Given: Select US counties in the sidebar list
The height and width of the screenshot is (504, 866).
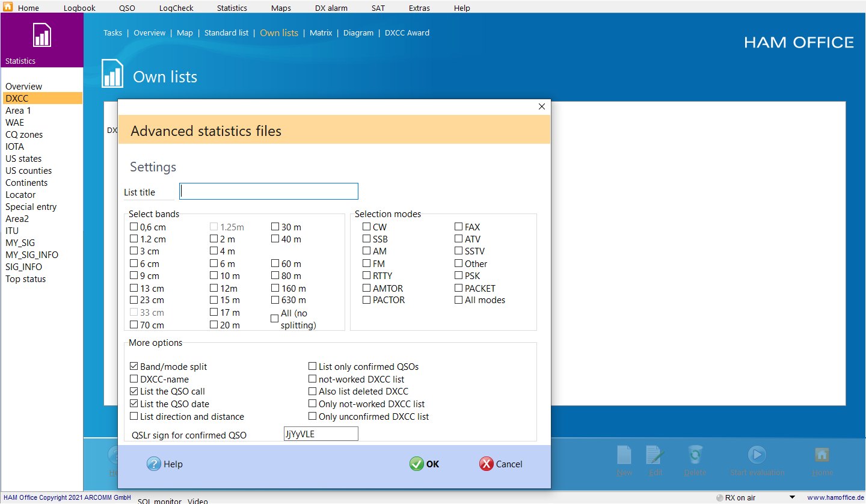Looking at the screenshot, I should click(x=42, y=171).
